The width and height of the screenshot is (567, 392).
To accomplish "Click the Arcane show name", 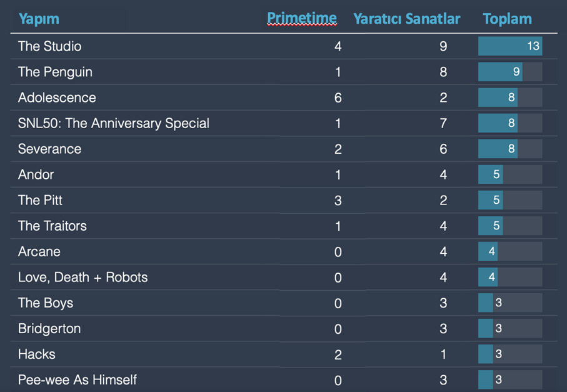I will coord(39,251).
